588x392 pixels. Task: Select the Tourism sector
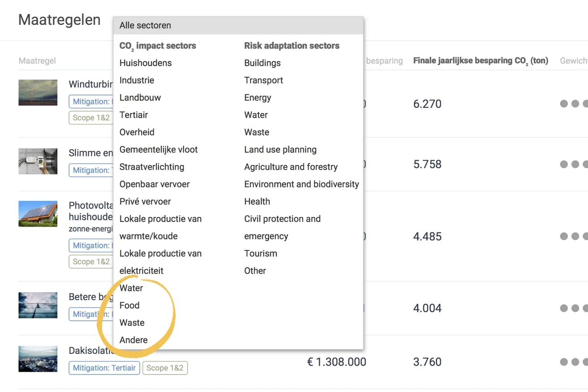(x=261, y=254)
